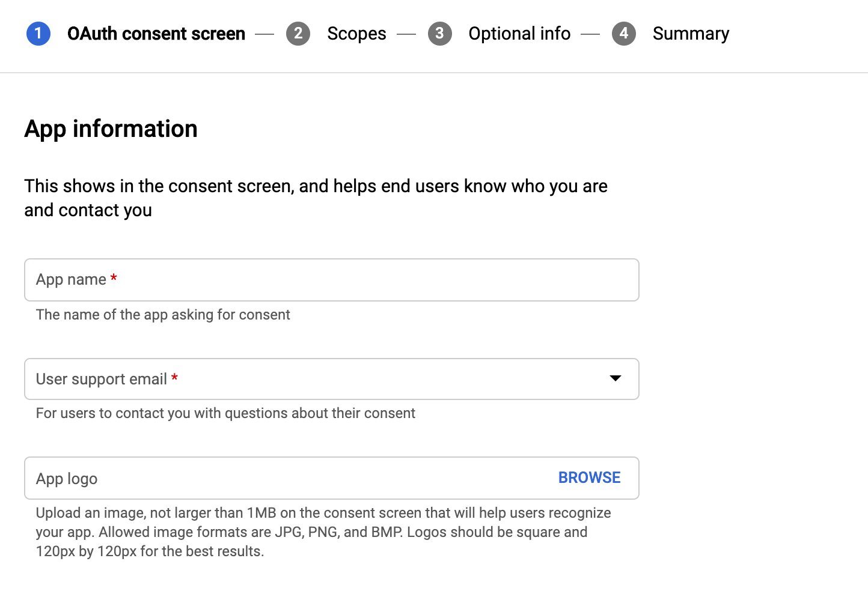
Task: Select the OAuth consent screen step label
Action: (x=156, y=34)
